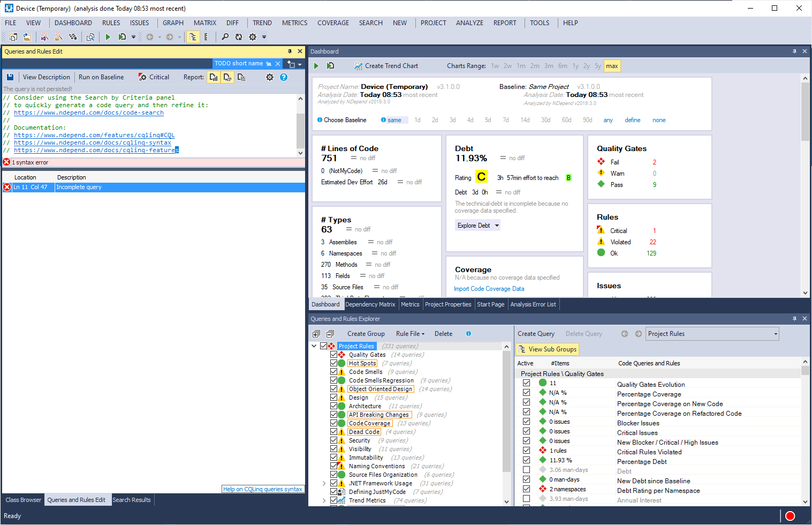The image size is (812, 525).
Task: Expand the Trend Metrics node
Action: 324,500
